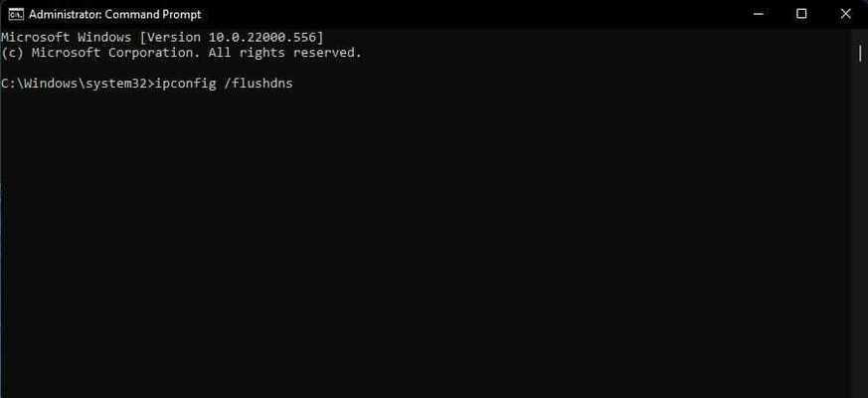The height and width of the screenshot is (398, 868).
Task: Click the lower scrollbar track area
Action: coord(860,233)
